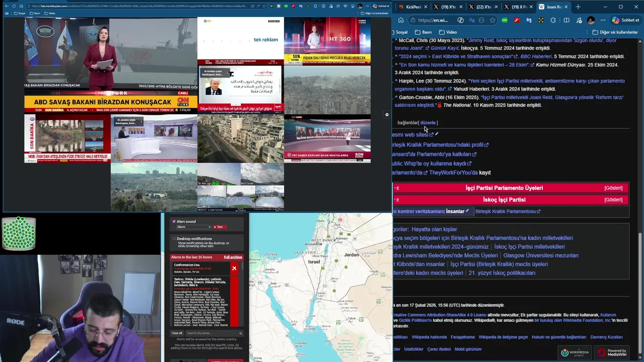Translate page via right address bar translate icon

click(x=471, y=20)
